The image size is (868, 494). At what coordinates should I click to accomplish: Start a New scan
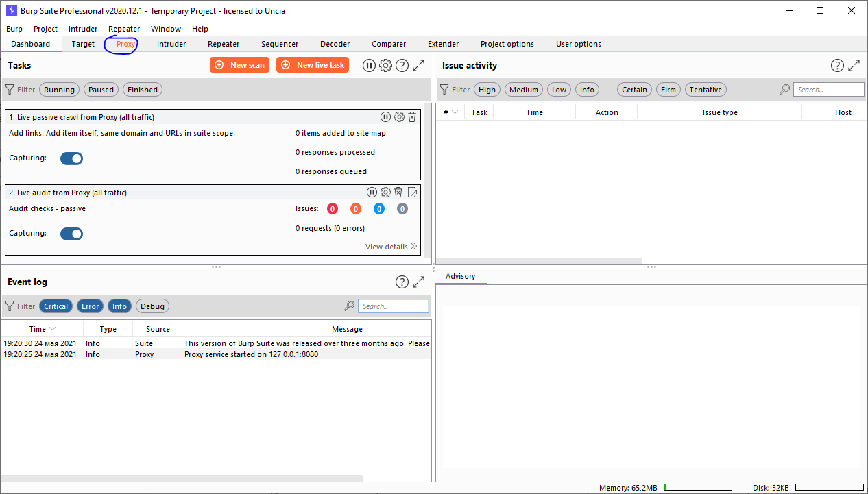tap(240, 65)
